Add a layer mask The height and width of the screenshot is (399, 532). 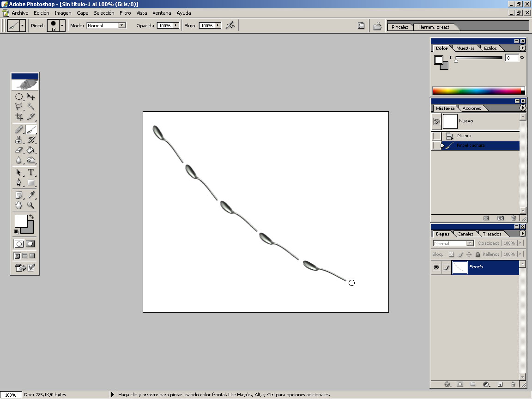click(460, 384)
